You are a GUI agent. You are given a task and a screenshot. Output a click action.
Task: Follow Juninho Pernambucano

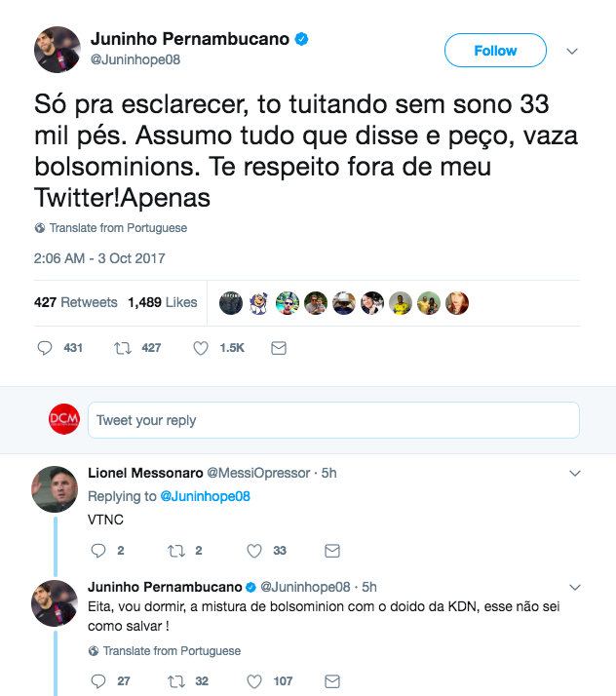point(495,51)
